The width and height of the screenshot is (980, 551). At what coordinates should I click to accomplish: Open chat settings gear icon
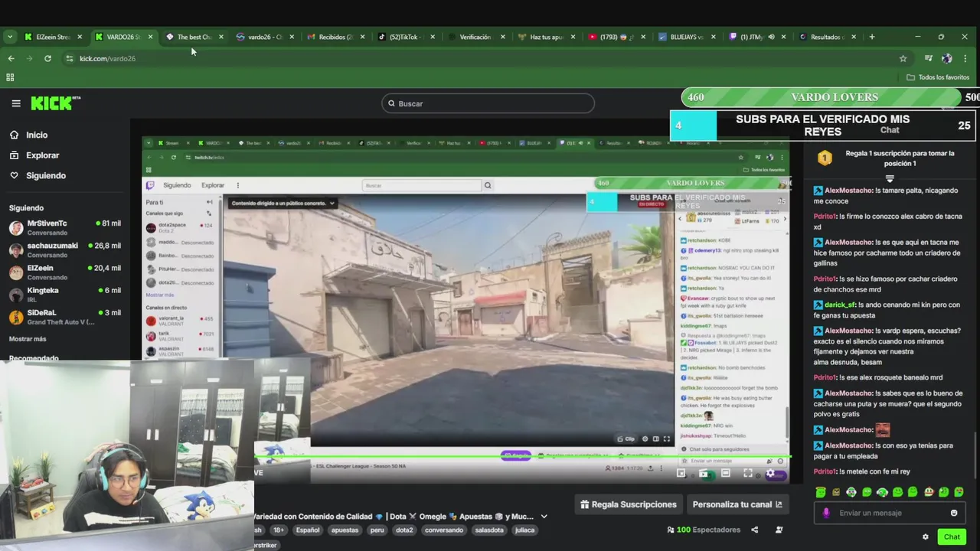(926, 536)
